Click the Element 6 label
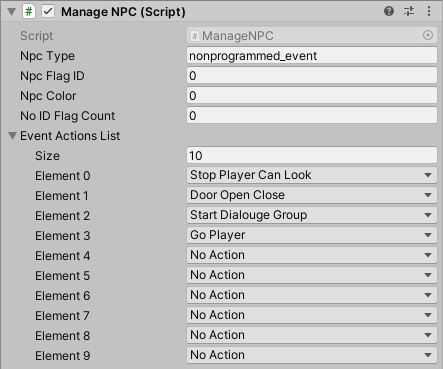 click(x=63, y=296)
